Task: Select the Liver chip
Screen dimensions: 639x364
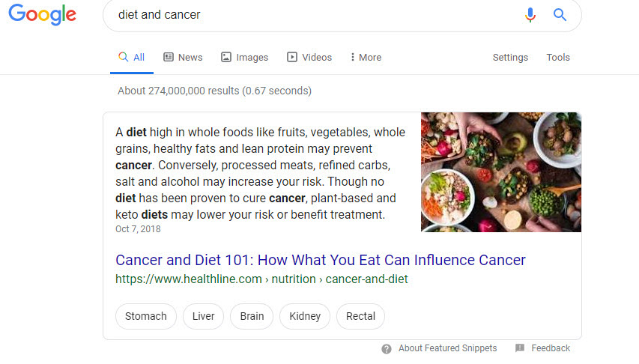Action: [203, 316]
